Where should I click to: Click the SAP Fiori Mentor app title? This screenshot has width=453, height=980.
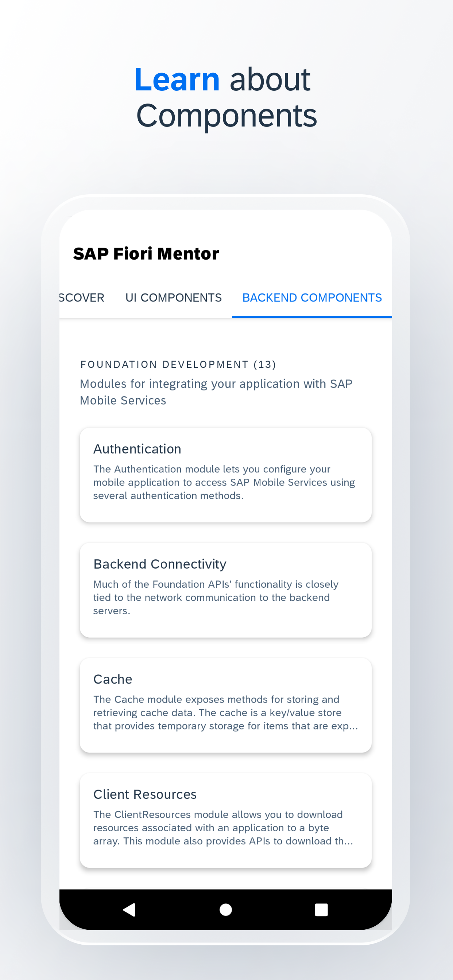tap(146, 254)
